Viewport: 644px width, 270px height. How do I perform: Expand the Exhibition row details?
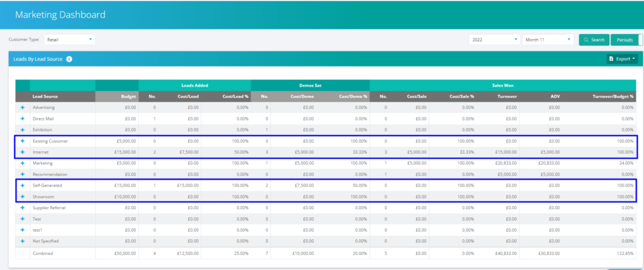tap(22, 129)
